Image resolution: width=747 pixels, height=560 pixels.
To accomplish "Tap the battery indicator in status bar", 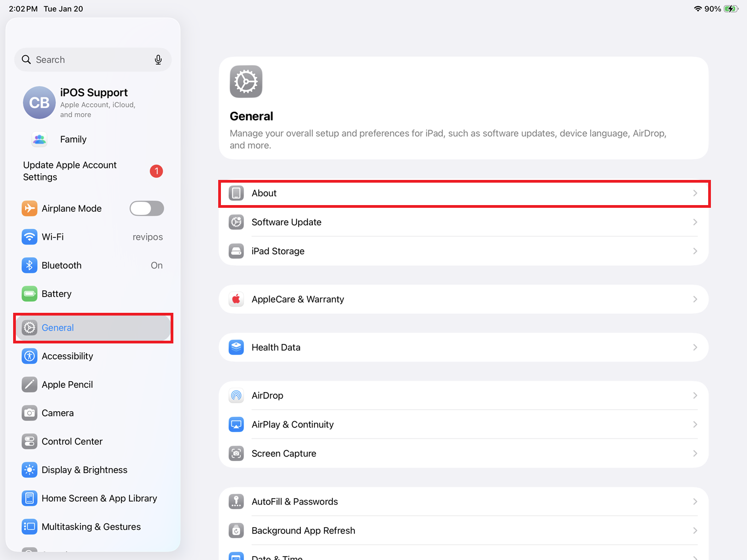I will [731, 9].
